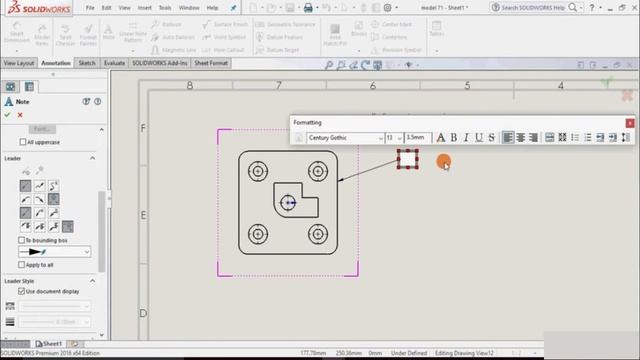Viewport: 640px width, 360px height.
Task: Check Apply to all option
Action: [x=22, y=264]
